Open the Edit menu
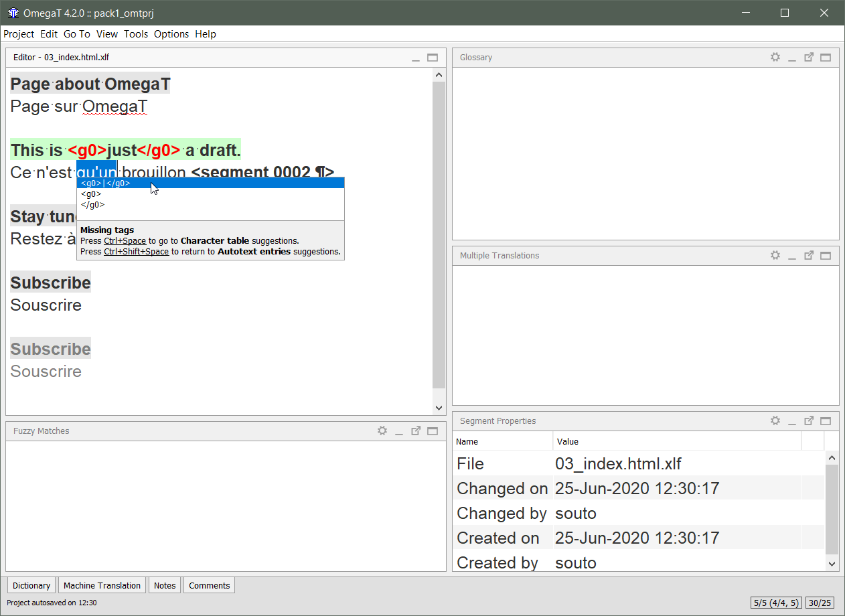 pyautogui.click(x=49, y=34)
